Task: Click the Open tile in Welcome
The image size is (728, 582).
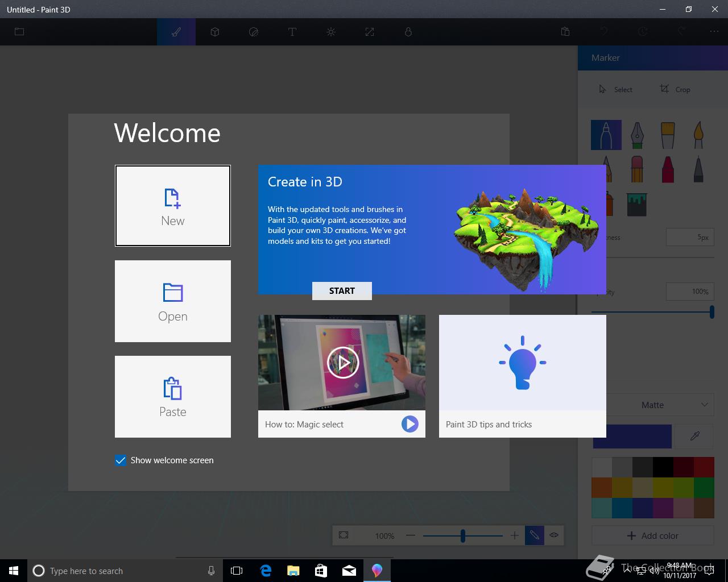Action: [x=173, y=301]
